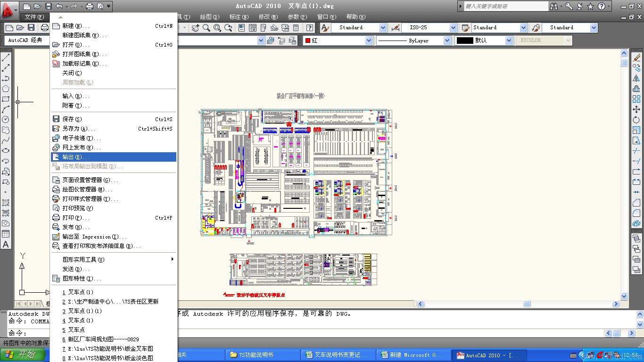Open recent file 3 叉车点(1)(1)
This screenshot has width=644, height=362.
point(113,311)
